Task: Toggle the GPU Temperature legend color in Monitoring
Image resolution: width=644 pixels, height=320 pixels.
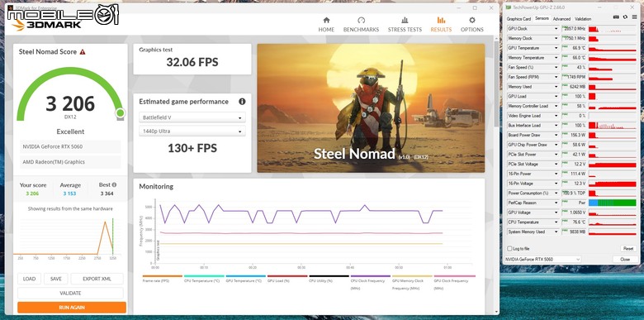Action: (245, 276)
